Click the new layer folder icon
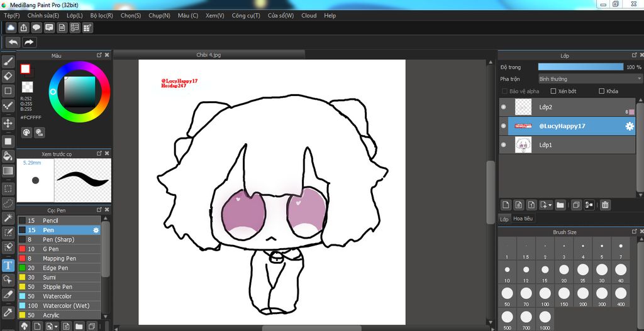The image size is (644, 331). 560,205
